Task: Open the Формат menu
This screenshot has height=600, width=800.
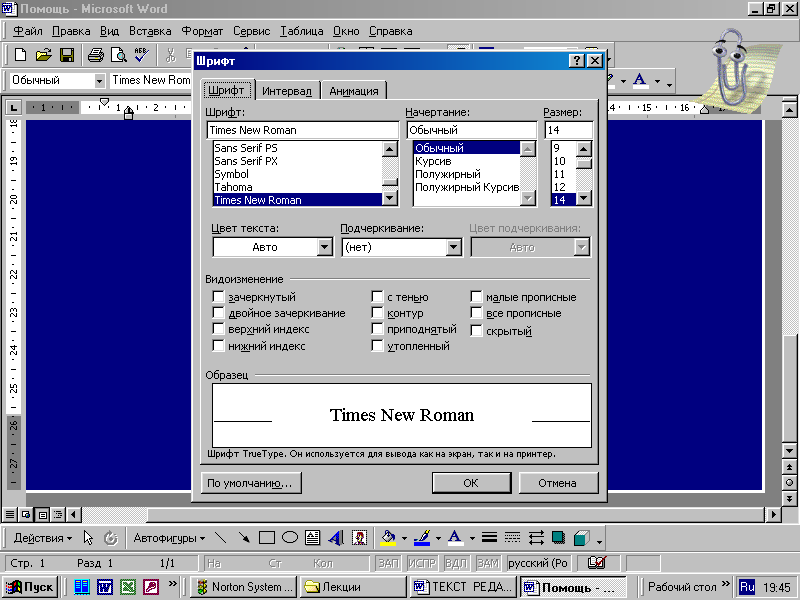Action: [202, 31]
